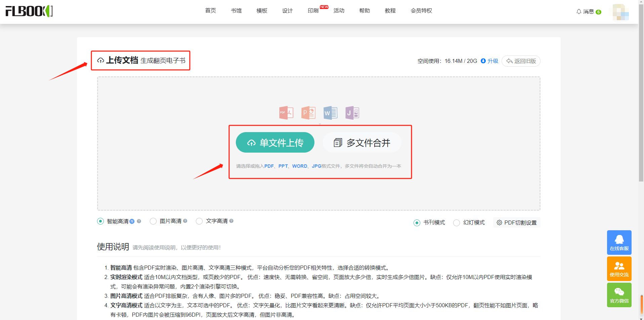Click the documents icon in 多文件合并
This screenshot has width=644, height=320.
[x=338, y=143]
